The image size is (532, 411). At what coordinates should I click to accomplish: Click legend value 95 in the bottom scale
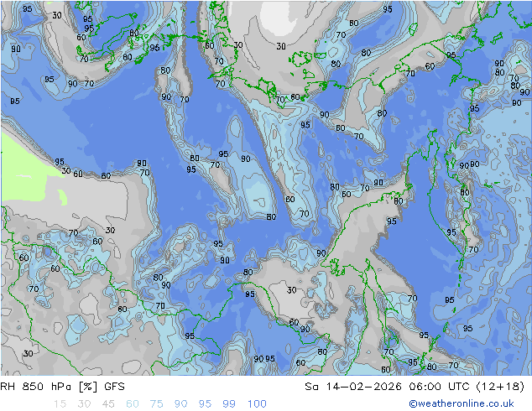click(205, 404)
